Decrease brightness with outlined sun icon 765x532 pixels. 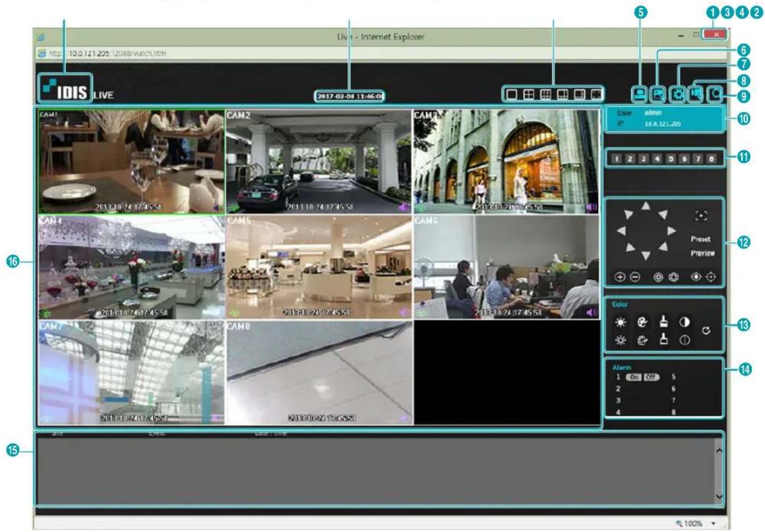[x=620, y=341]
